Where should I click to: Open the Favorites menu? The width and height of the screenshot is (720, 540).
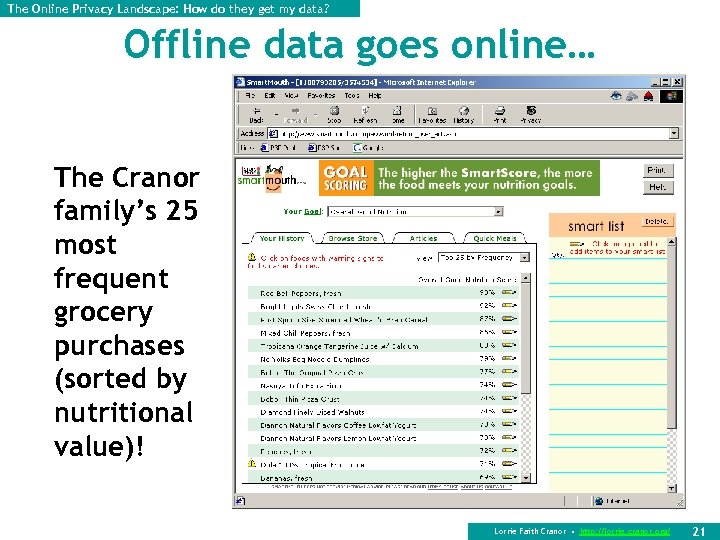(321, 96)
